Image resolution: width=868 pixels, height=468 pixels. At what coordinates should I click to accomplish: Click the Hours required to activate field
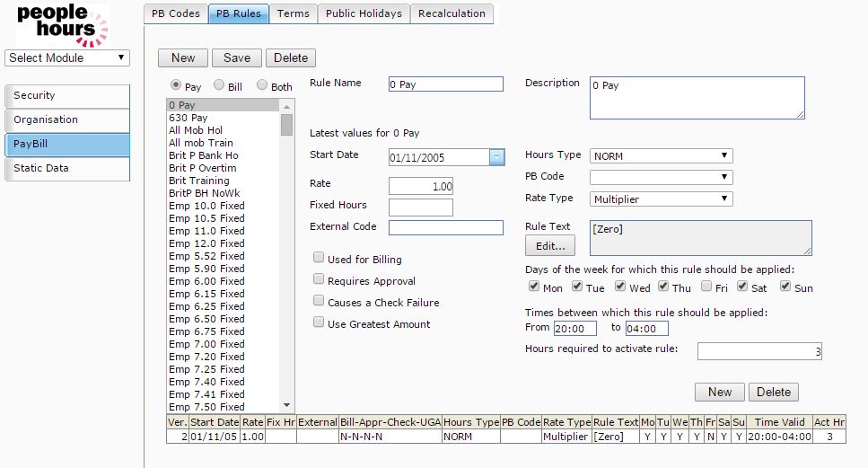(x=759, y=351)
